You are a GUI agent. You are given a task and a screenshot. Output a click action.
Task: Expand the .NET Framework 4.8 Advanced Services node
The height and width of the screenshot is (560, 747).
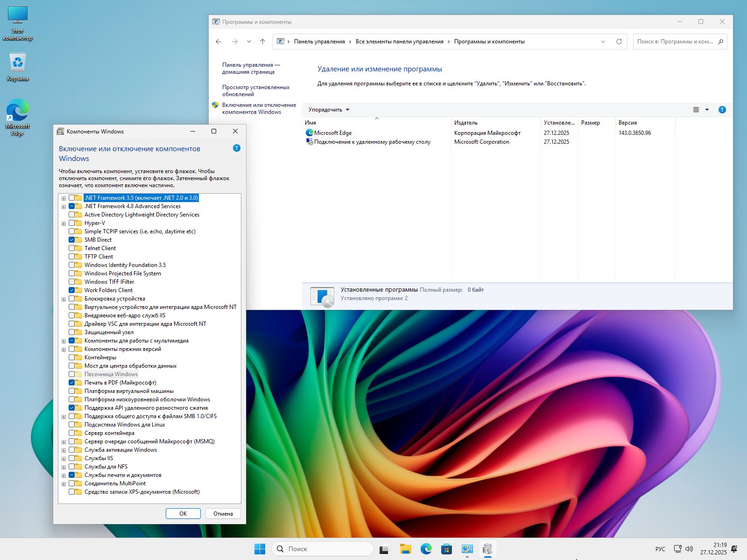point(63,207)
